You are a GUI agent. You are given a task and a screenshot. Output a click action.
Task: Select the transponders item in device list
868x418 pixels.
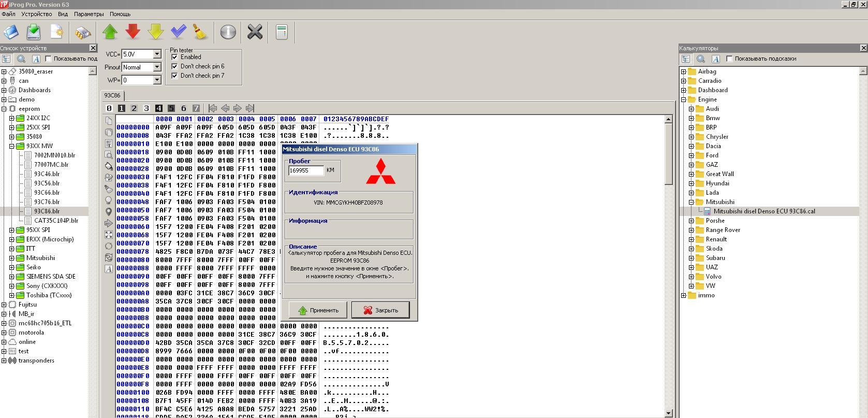tap(36, 361)
